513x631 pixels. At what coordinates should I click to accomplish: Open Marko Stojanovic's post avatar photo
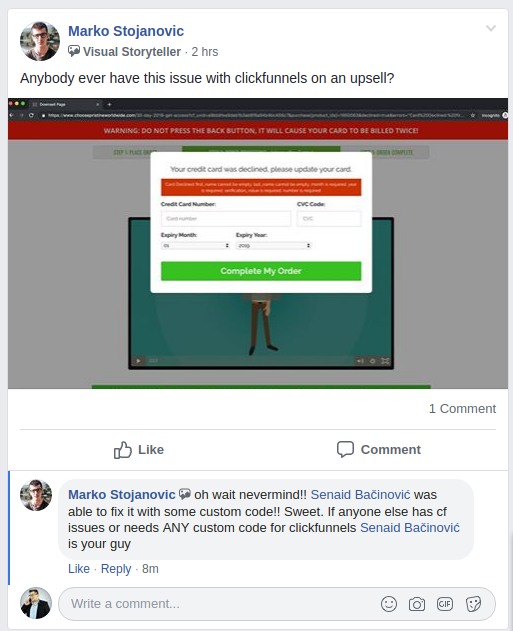pos(40,41)
